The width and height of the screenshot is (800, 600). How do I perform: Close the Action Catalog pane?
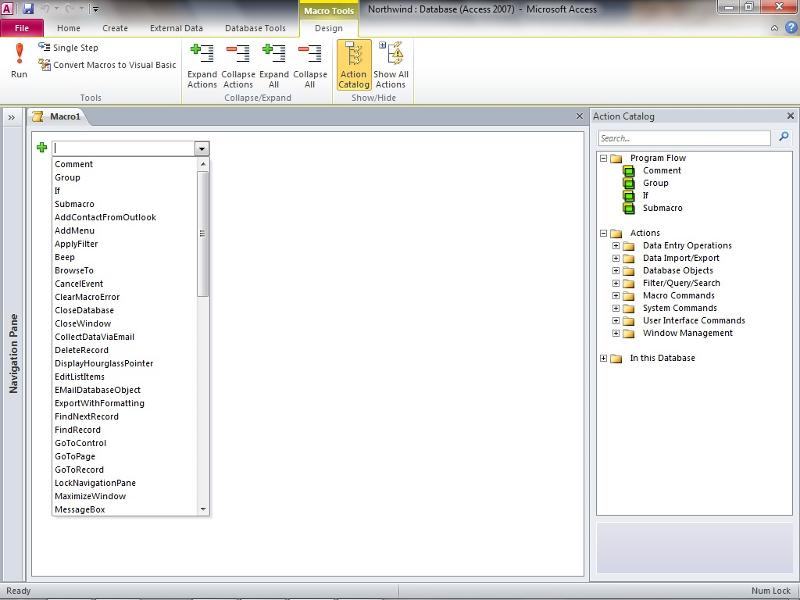click(790, 116)
